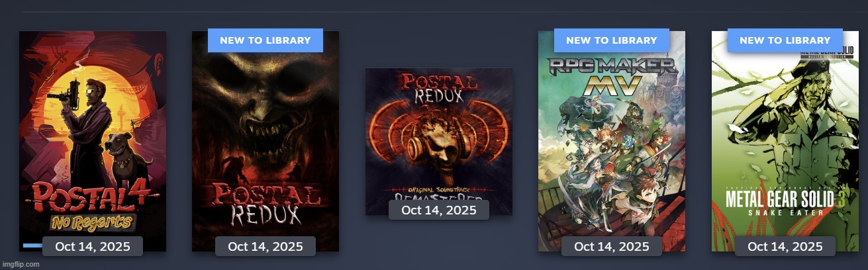Click New to Library badge on RPG Maker MV
Image resolution: width=868 pixels, height=270 pixels.
(612, 40)
